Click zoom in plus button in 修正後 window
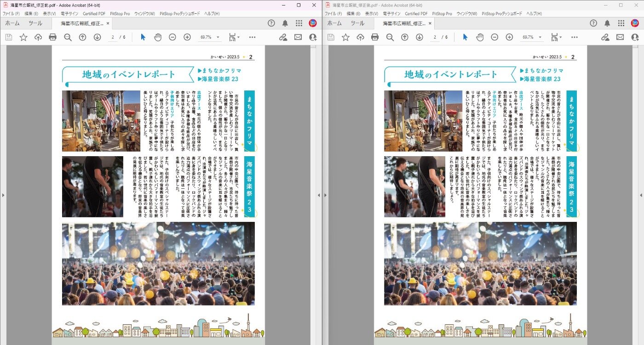 [509, 37]
